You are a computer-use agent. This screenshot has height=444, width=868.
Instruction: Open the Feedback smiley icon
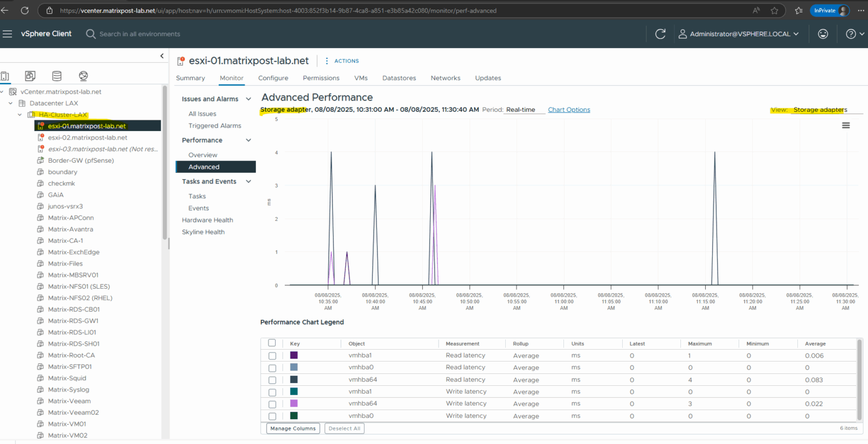coord(823,34)
